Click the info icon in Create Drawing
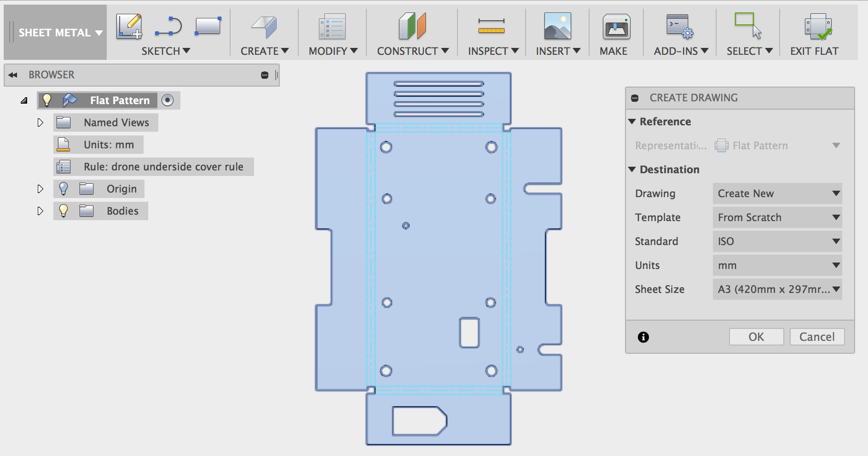 pos(643,337)
